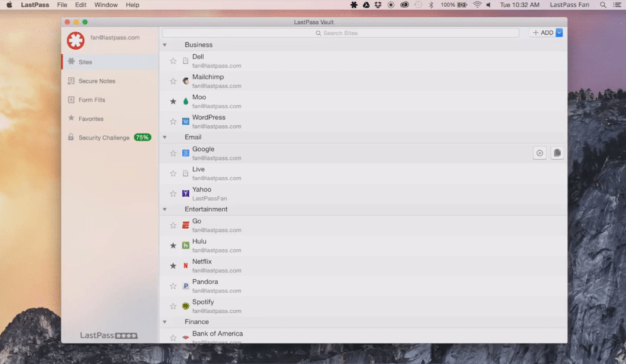
Task: Unfavorite Moo using its star
Action: 173,101
